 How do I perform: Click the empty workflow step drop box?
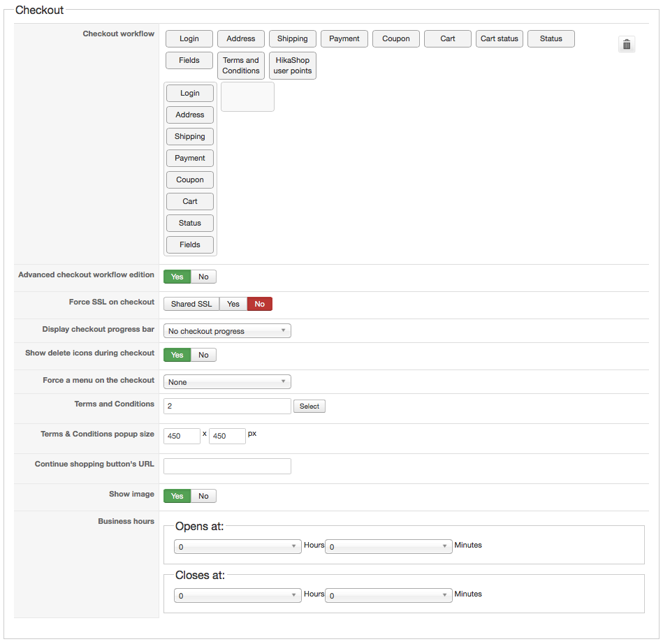[x=247, y=97]
